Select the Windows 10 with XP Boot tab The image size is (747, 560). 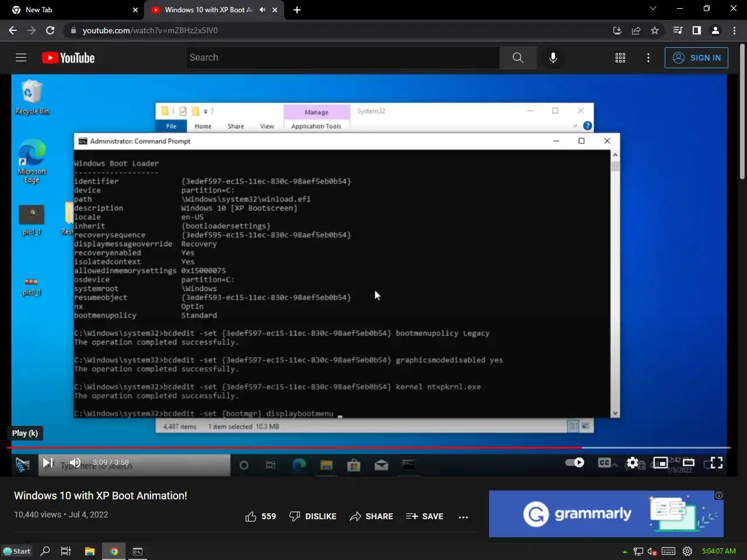click(x=214, y=10)
